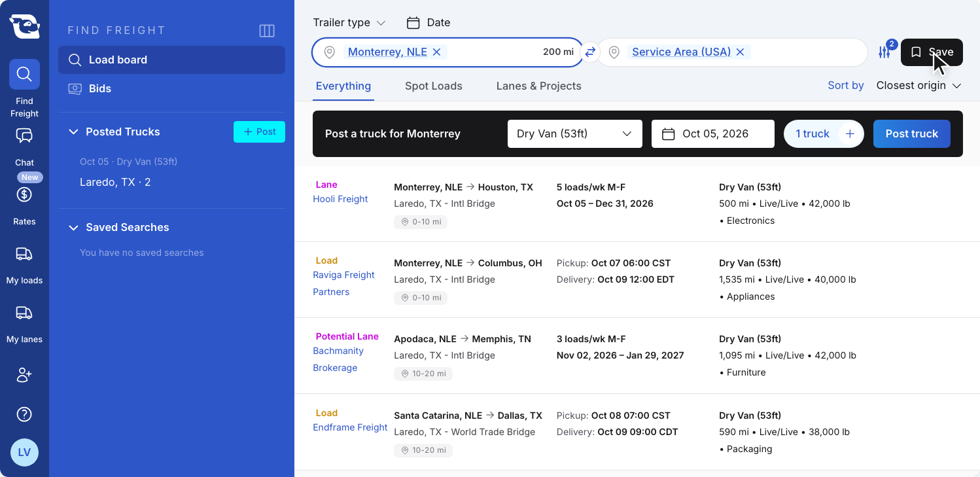Click the cyan Post button
This screenshot has height=477, width=980.
click(x=259, y=132)
